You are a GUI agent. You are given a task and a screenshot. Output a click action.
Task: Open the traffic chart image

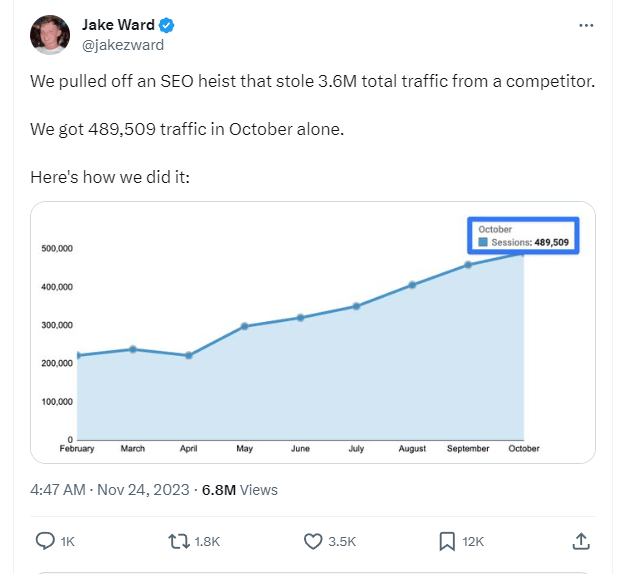coord(313,332)
